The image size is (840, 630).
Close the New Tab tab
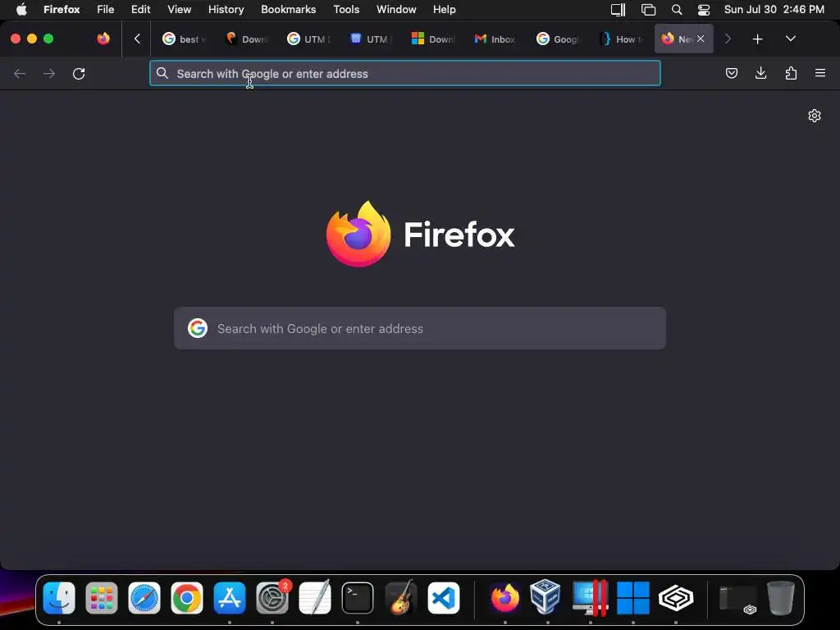[701, 39]
